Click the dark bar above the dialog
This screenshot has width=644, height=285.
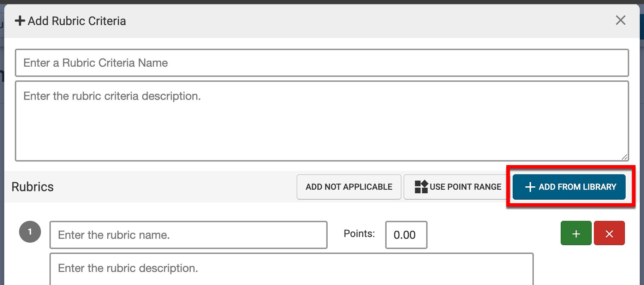(318, 2)
